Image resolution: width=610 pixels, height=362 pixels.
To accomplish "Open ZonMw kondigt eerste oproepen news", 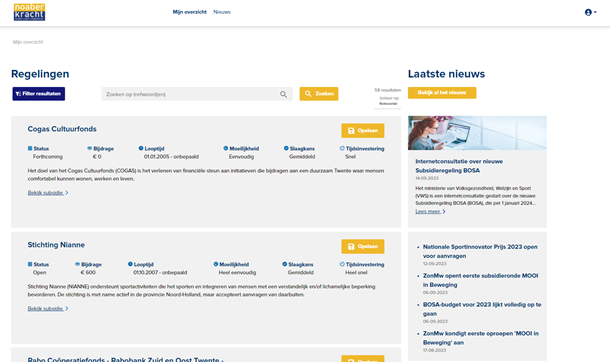I will pyautogui.click(x=481, y=338).
